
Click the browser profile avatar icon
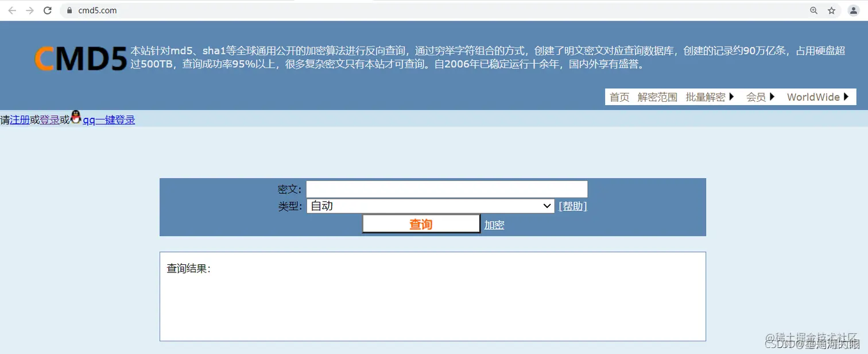(x=853, y=10)
